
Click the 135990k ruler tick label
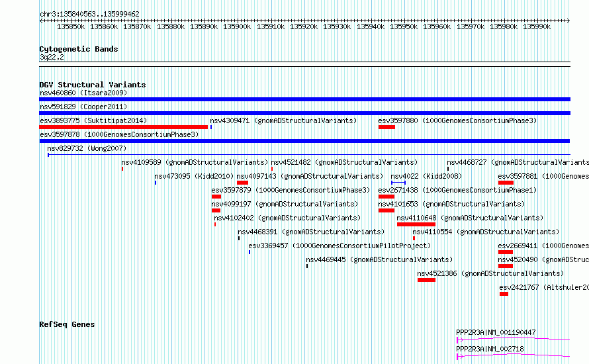(537, 26)
